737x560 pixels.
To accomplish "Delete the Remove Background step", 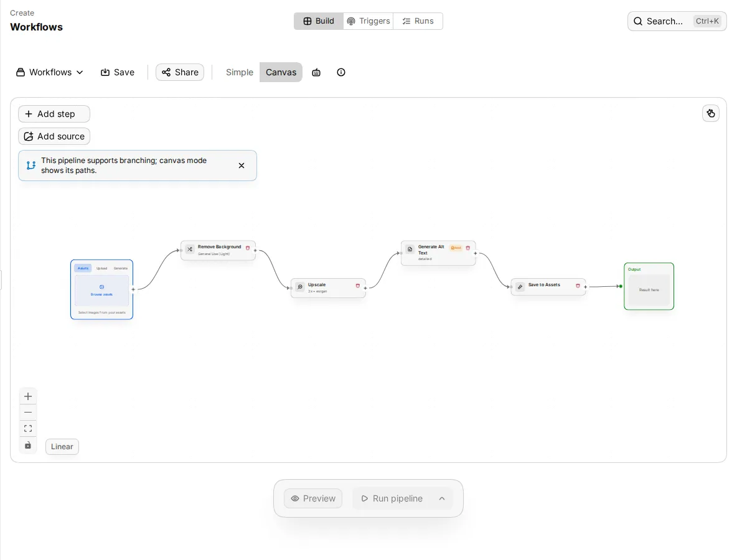I will click(248, 248).
